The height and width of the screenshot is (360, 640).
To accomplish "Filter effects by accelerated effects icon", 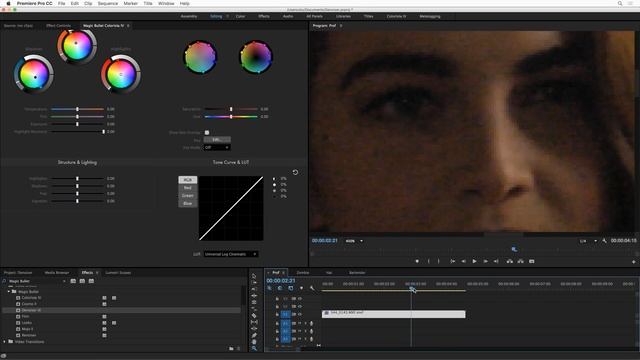I will 73,281.
